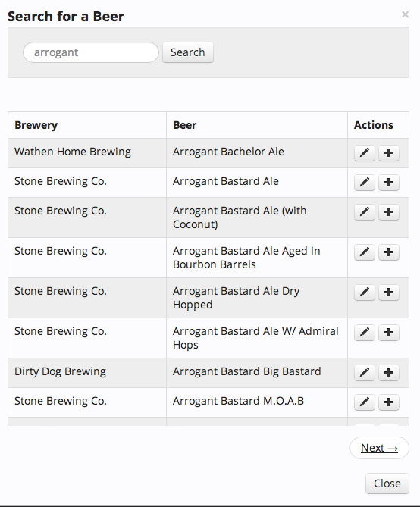The image size is (420, 507).
Task: Add Arrogant Bastard M.O.A.B beer
Action: (x=388, y=402)
